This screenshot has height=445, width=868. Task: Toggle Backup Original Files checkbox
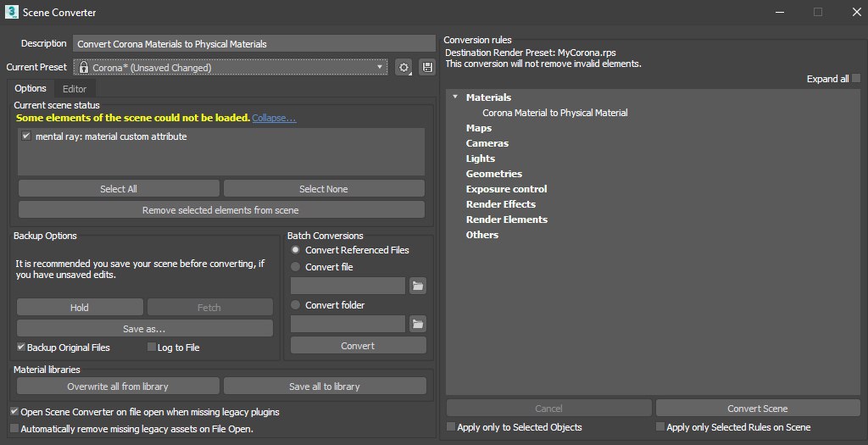coord(21,347)
